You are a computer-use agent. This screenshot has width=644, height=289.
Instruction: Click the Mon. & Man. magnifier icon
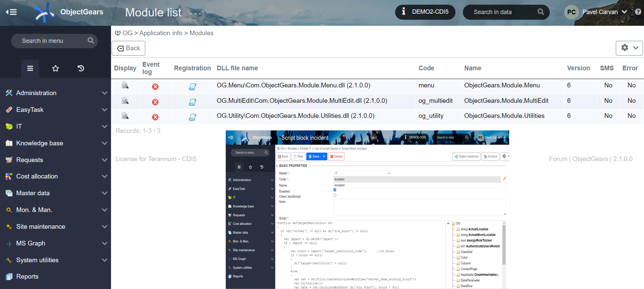point(9,210)
